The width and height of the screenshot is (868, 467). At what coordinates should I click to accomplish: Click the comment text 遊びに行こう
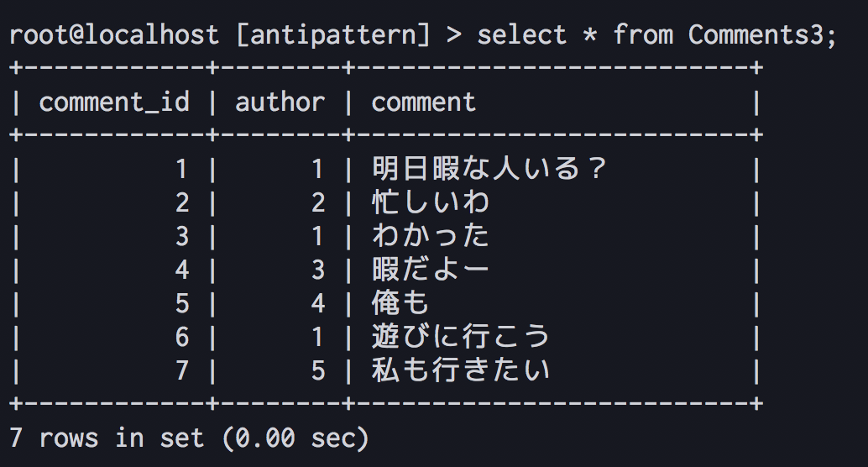(461, 336)
